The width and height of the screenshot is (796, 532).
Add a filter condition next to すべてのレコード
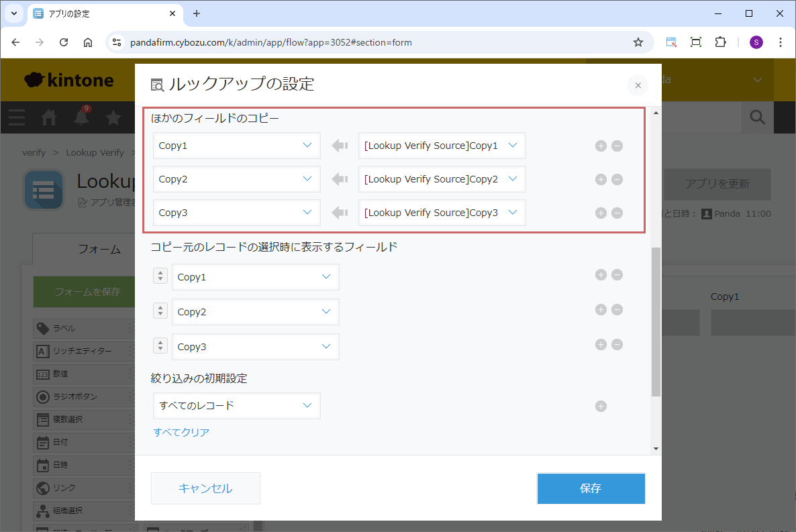point(601,406)
